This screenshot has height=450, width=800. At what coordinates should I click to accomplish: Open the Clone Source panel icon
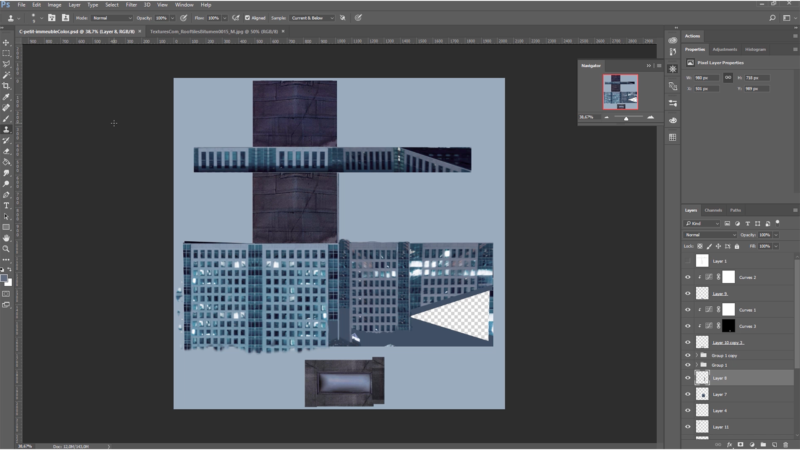click(x=65, y=18)
